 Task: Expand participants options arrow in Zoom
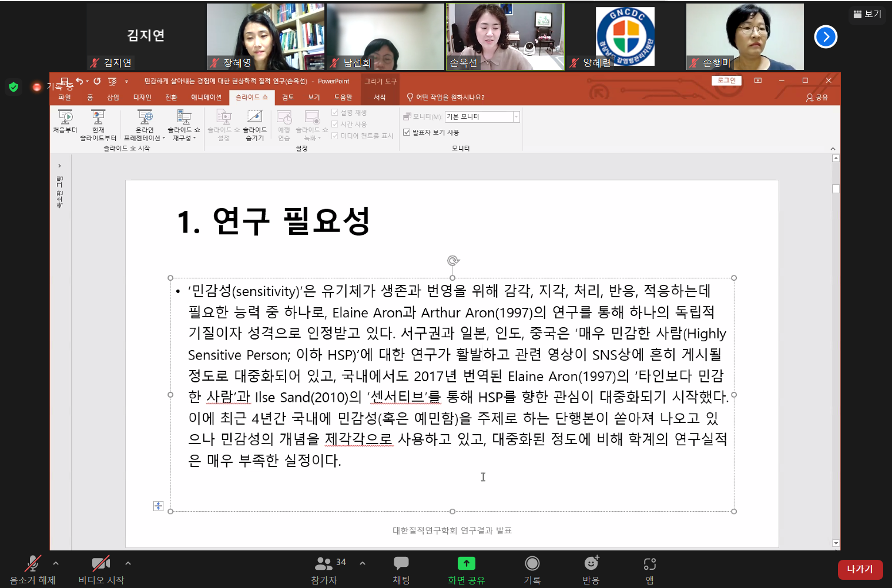point(363,563)
